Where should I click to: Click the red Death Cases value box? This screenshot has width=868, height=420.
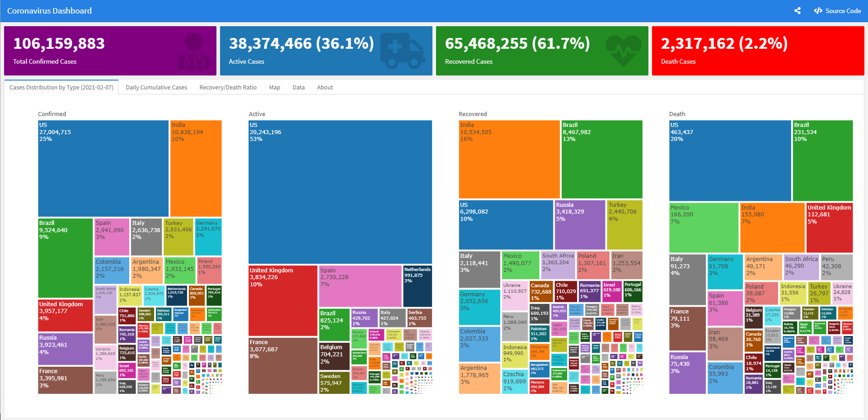[757, 51]
